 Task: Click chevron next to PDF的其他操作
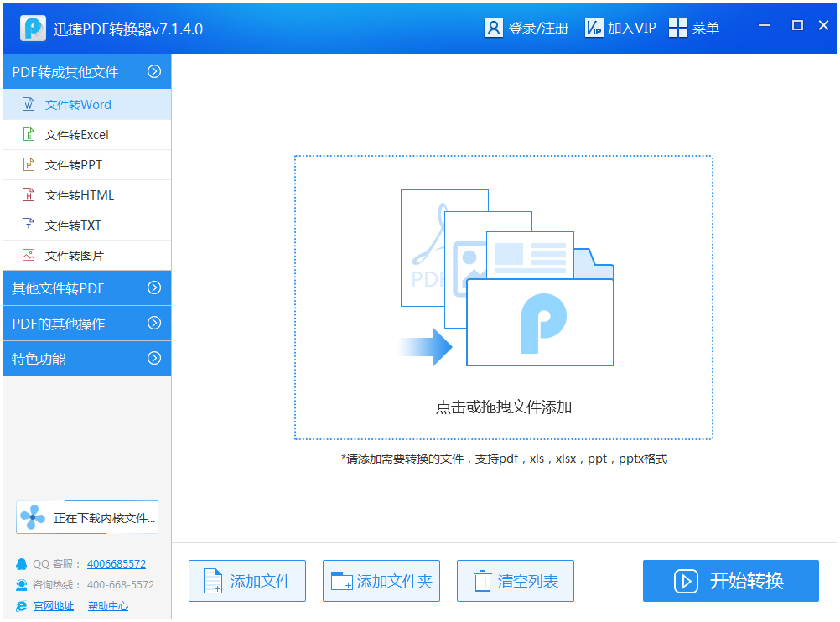(154, 323)
